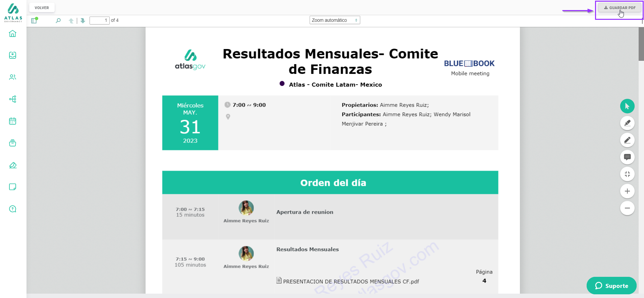This screenshot has width=644, height=298.
Task: Toggle the PDF sidebar panel
Action: 34,20
